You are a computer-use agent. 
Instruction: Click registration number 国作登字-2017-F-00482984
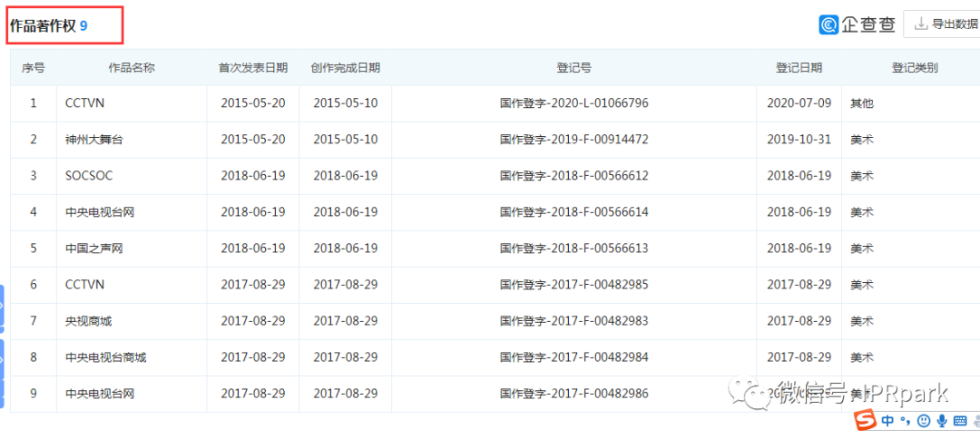[x=573, y=357]
